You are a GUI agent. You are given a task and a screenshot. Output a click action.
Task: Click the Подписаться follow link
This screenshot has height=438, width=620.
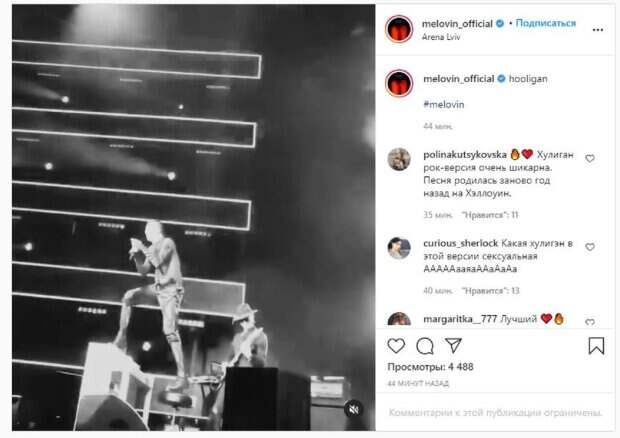click(x=546, y=23)
